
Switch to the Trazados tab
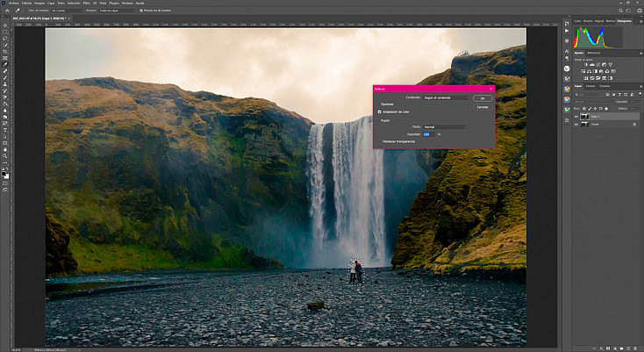point(605,86)
